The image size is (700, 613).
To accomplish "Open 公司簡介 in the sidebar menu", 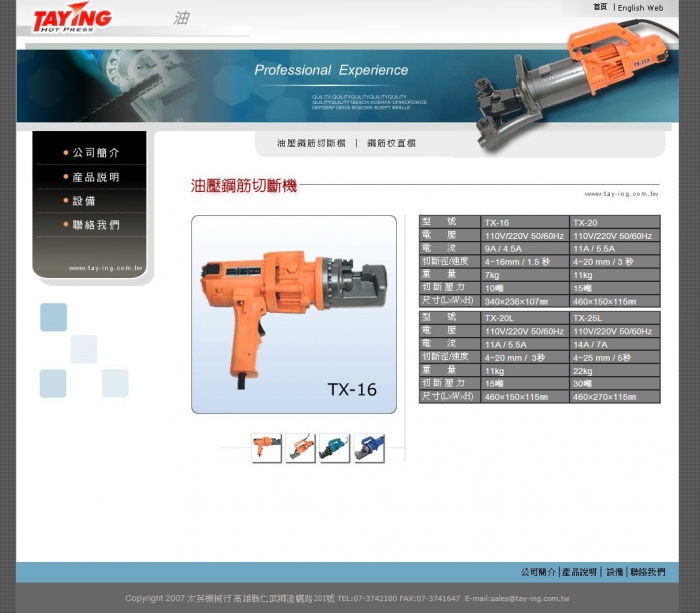I will (96, 153).
